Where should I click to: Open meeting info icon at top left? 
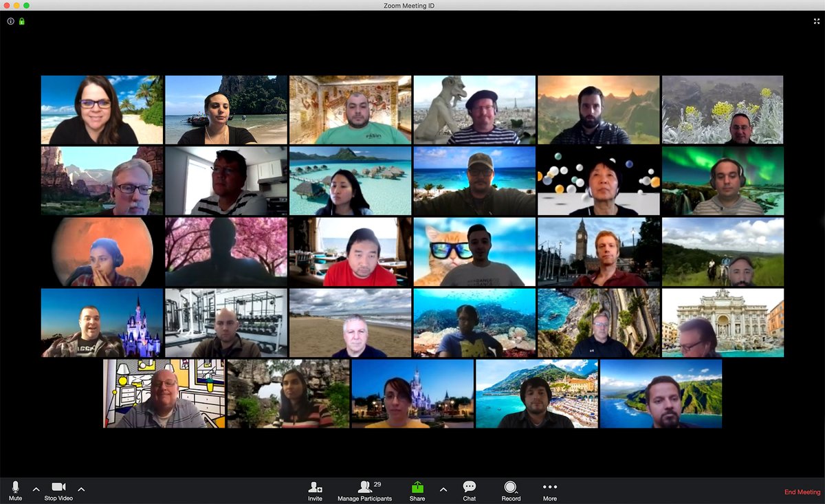(x=10, y=21)
